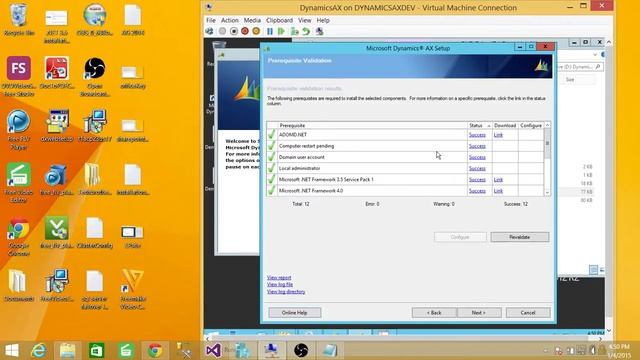Open Open Broadcaster desktop shortcut
The width and height of the screenshot is (640, 360).
coord(95,76)
